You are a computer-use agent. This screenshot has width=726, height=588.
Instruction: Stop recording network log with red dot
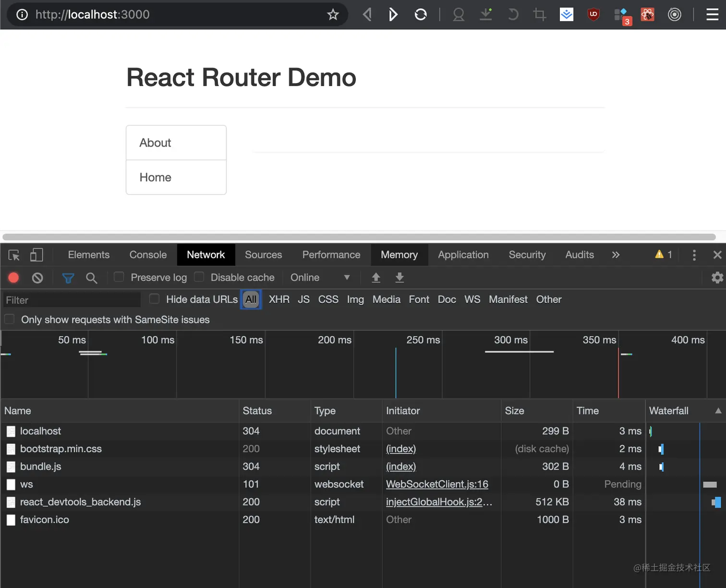(13, 278)
